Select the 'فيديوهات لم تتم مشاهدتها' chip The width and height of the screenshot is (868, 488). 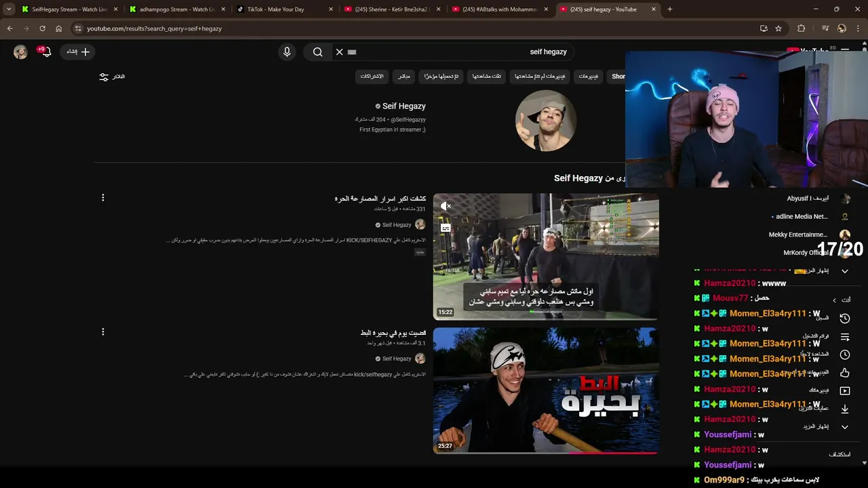540,77
